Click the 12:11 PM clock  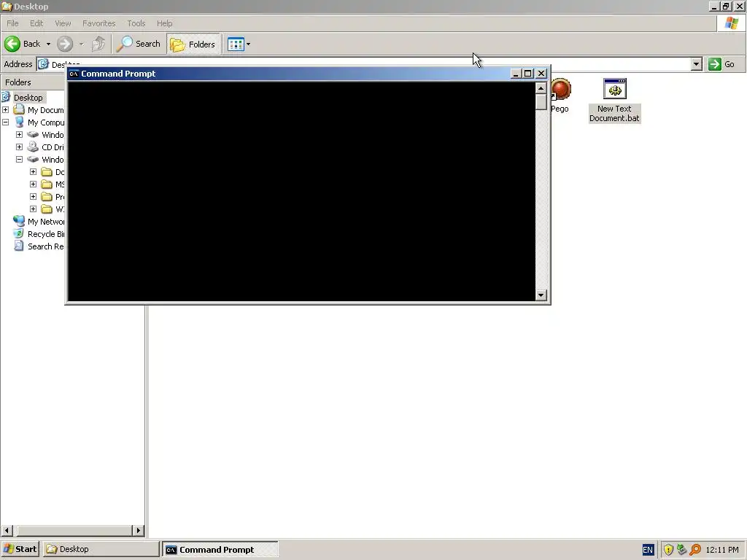[x=722, y=550]
